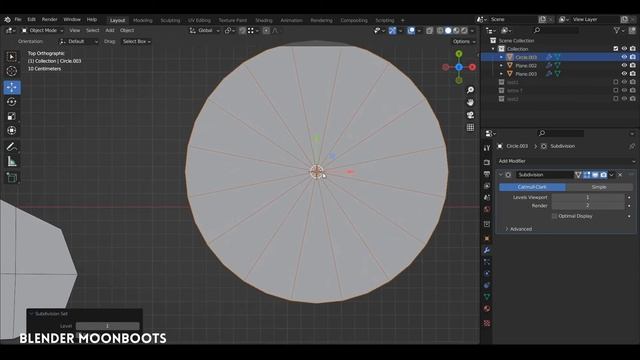
Task: Open the Object properties tab
Action: tap(487, 238)
